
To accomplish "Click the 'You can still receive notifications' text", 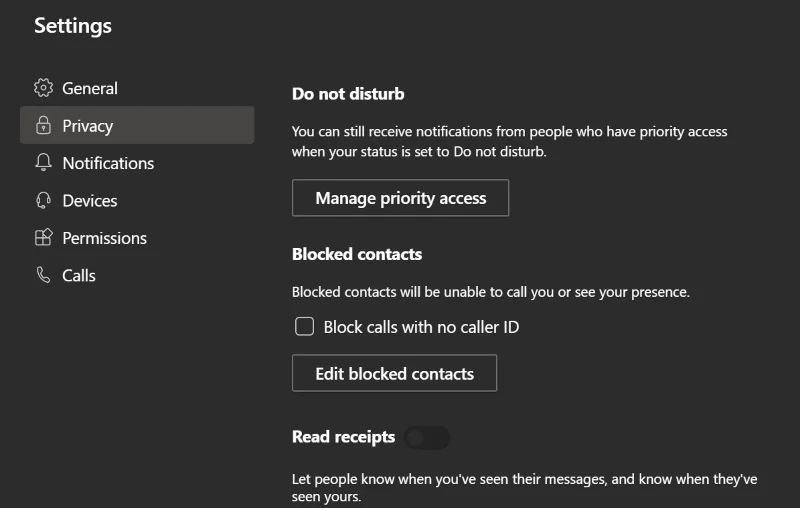I will coord(510,141).
